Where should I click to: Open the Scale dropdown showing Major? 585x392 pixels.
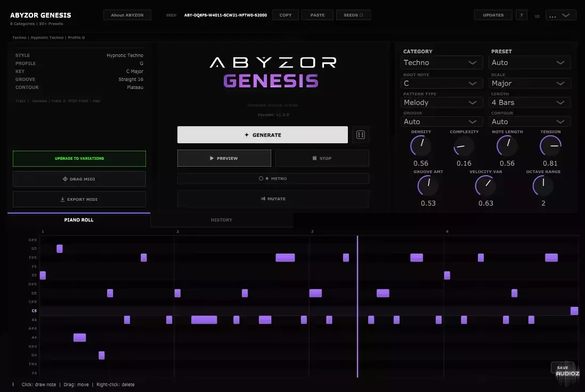point(530,83)
